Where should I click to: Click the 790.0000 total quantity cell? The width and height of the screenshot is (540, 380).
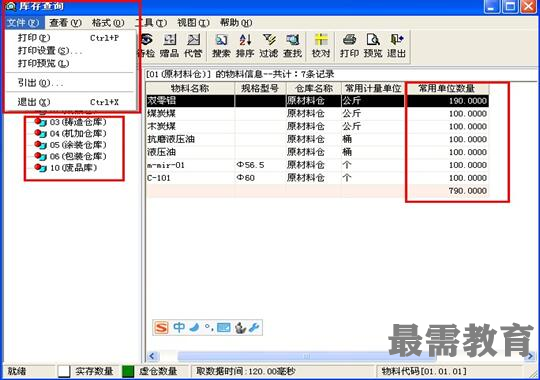tap(447, 191)
